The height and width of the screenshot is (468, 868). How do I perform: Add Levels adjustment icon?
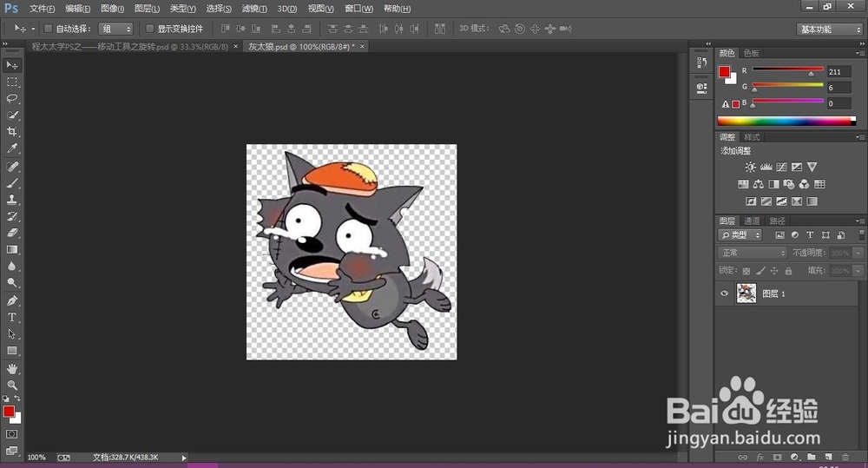pyautogui.click(x=766, y=167)
